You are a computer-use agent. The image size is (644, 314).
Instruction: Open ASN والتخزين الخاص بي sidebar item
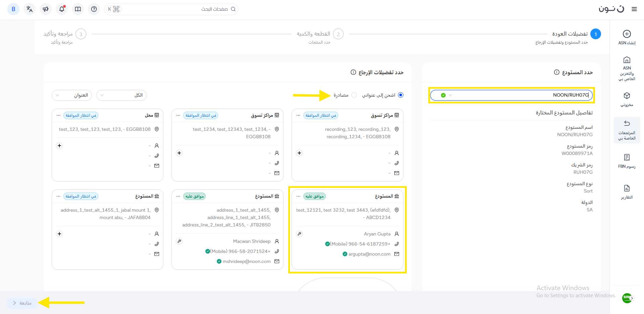pos(627,69)
